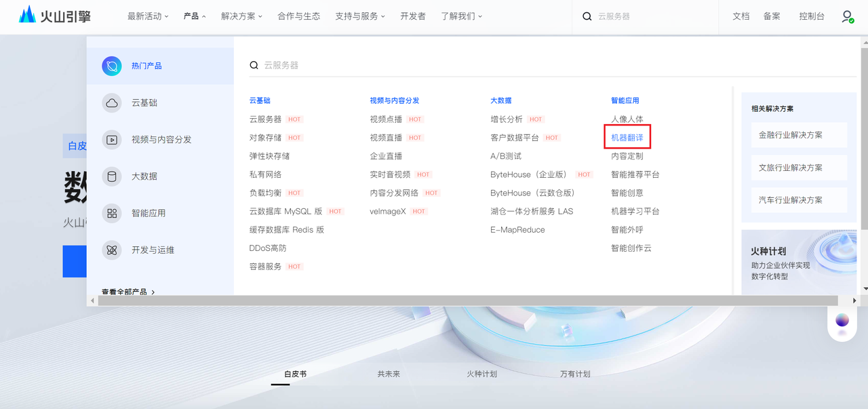Click the 火山引擎 logo
The image size is (868, 409).
(55, 16)
